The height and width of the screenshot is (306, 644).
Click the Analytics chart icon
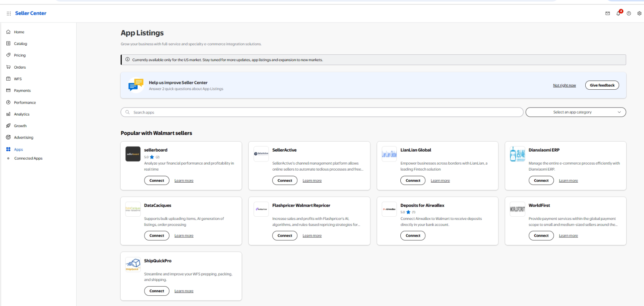tap(8, 114)
